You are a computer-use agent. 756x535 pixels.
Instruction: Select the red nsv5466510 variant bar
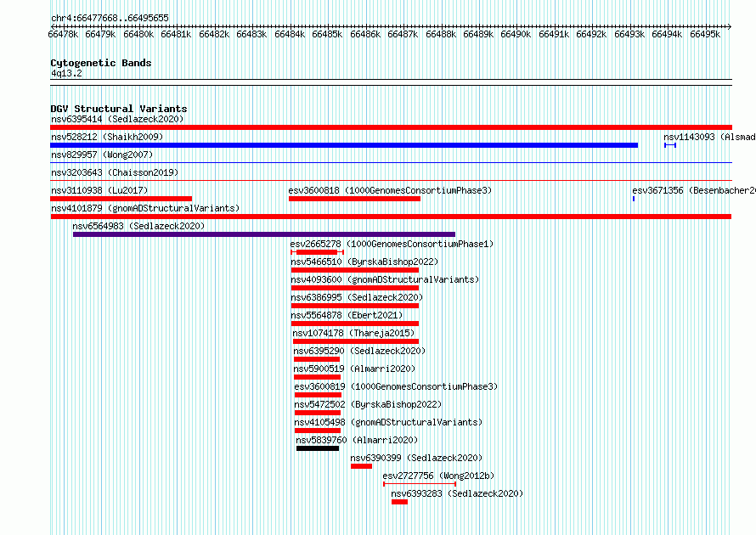click(x=355, y=270)
